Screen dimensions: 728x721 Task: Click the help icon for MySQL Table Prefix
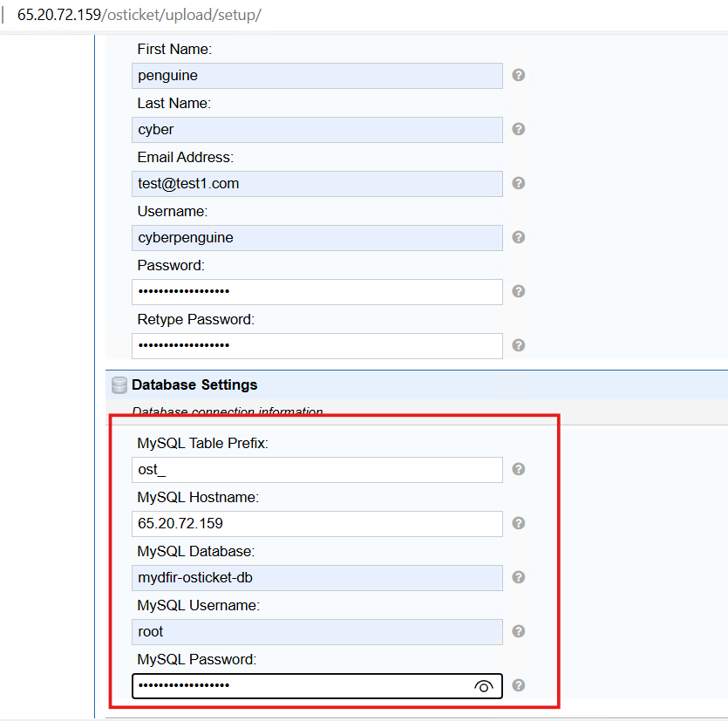click(518, 469)
